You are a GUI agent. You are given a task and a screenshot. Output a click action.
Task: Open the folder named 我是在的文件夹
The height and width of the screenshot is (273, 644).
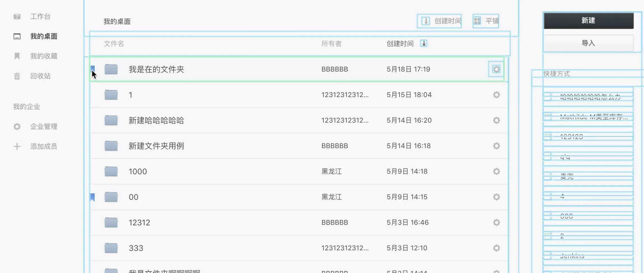(x=156, y=69)
